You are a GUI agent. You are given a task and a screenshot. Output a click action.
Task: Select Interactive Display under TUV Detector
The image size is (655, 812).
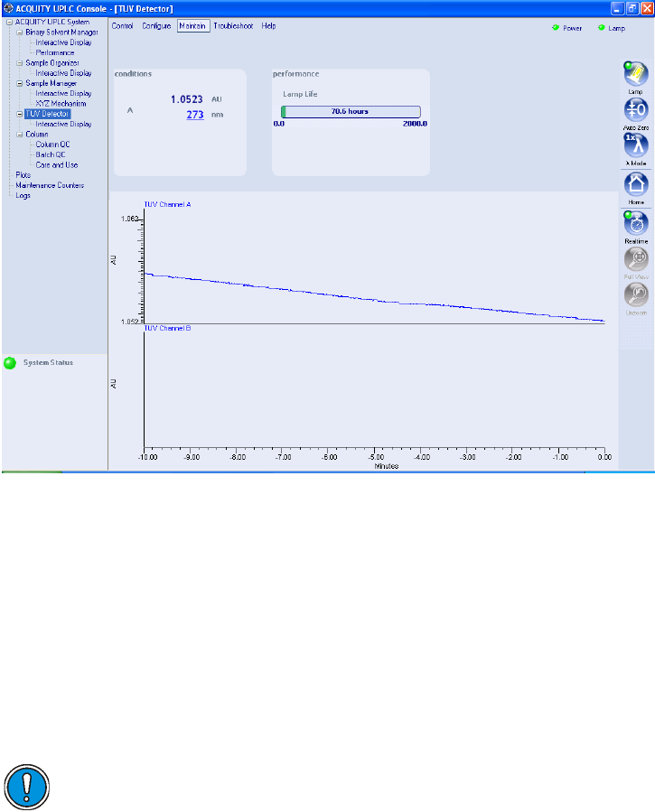pyautogui.click(x=63, y=125)
